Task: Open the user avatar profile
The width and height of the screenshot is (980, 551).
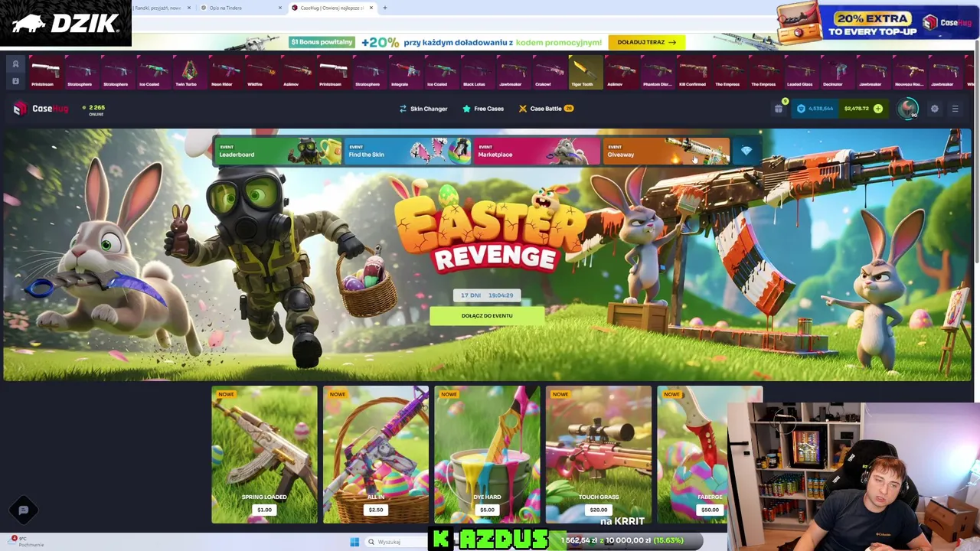Action: tap(908, 109)
